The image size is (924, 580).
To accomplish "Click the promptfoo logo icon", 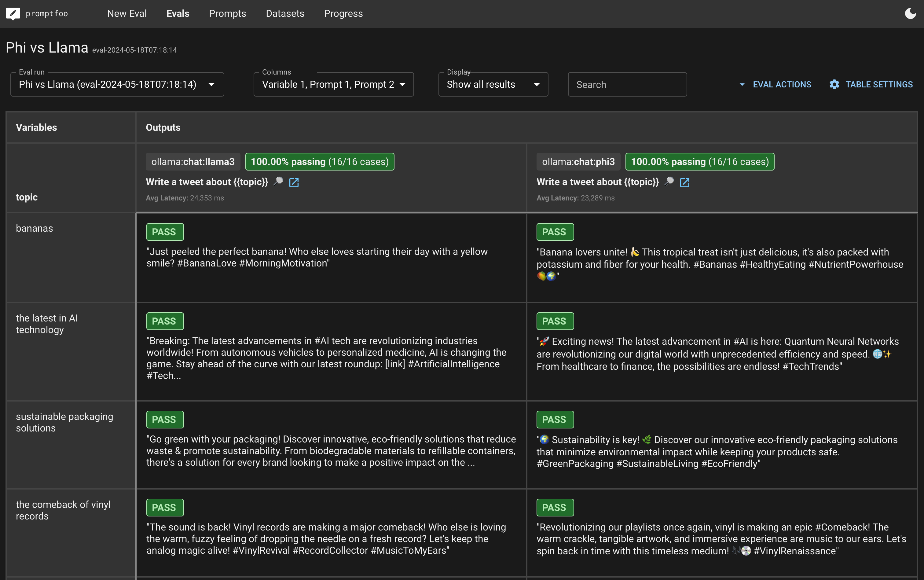I will coord(13,14).
